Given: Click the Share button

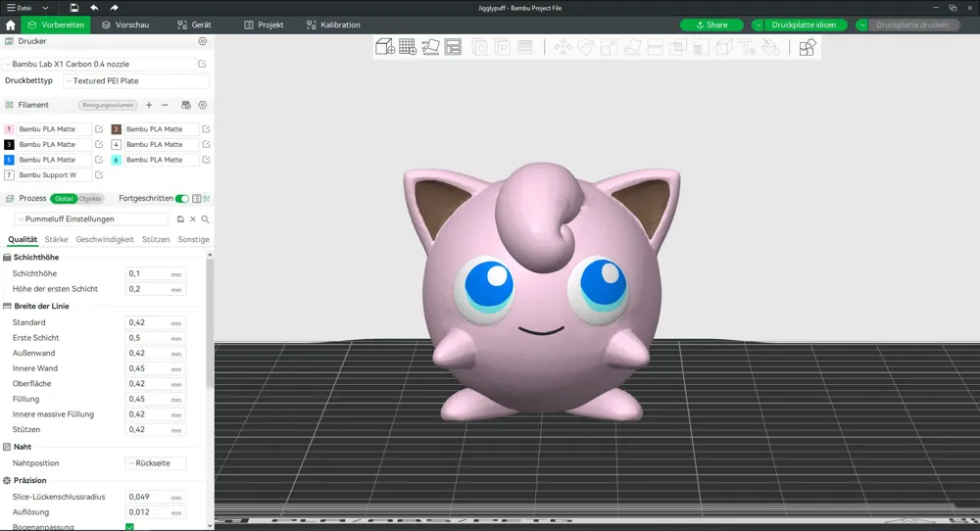Looking at the screenshot, I should click(711, 25).
